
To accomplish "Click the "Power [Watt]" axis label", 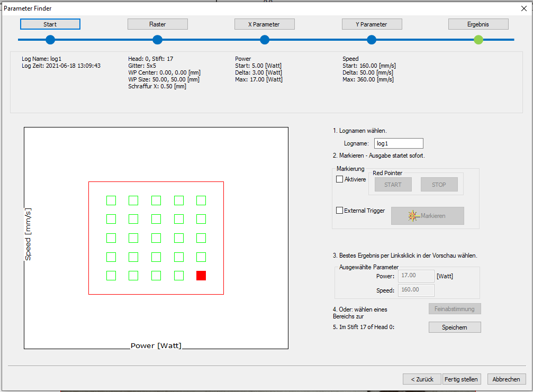I will (156, 345).
